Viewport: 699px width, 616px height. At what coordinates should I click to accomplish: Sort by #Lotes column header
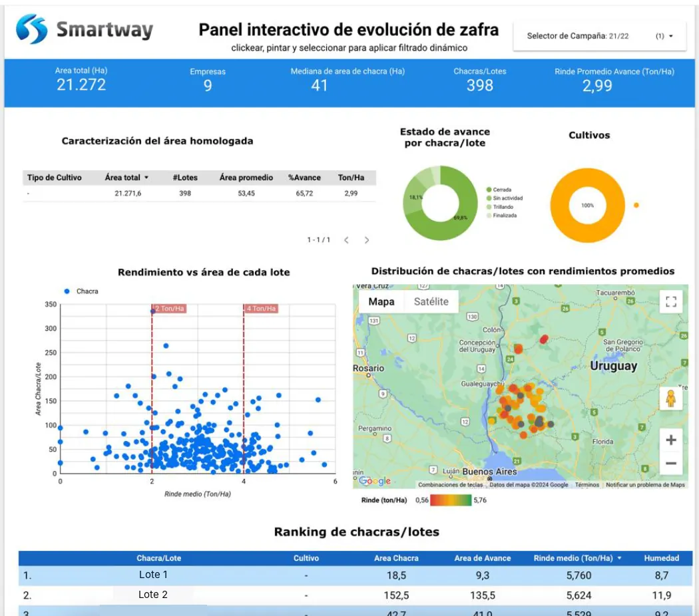coord(185,177)
